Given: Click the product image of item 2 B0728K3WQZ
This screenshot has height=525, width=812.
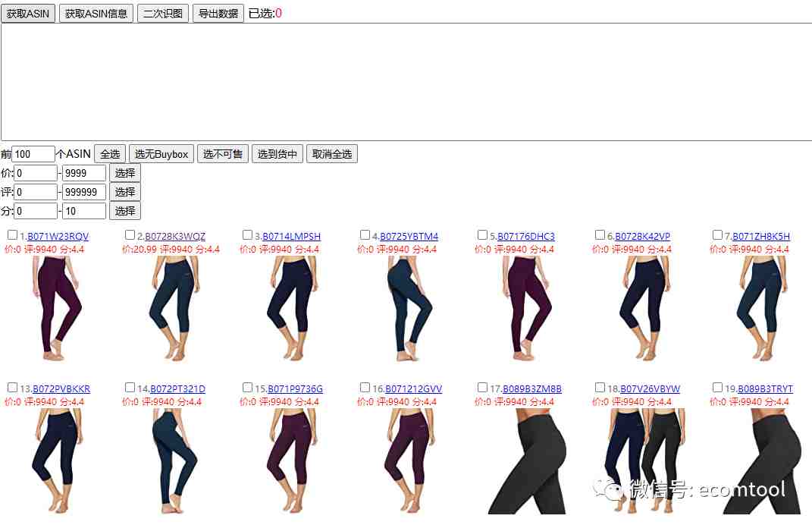Looking at the screenshot, I should (x=175, y=308).
